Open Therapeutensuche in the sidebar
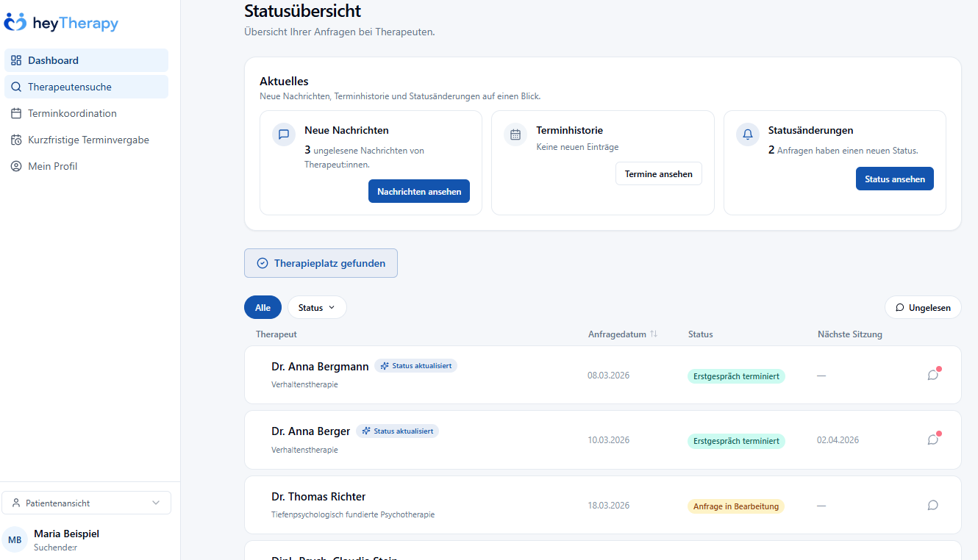The image size is (978, 560). pyautogui.click(x=86, y=87)
